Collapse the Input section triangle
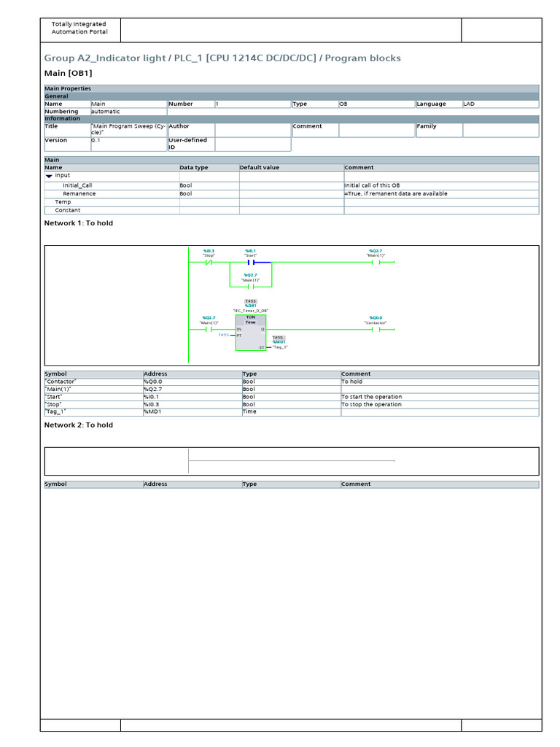The image size is (560, 747). pyautogui.click(x=49, y=176)
